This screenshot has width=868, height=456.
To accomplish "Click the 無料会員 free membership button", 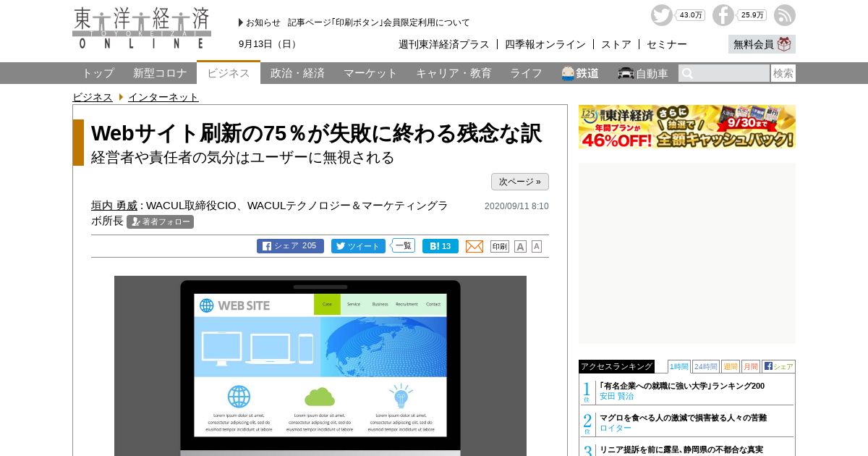I will [762, 44].
